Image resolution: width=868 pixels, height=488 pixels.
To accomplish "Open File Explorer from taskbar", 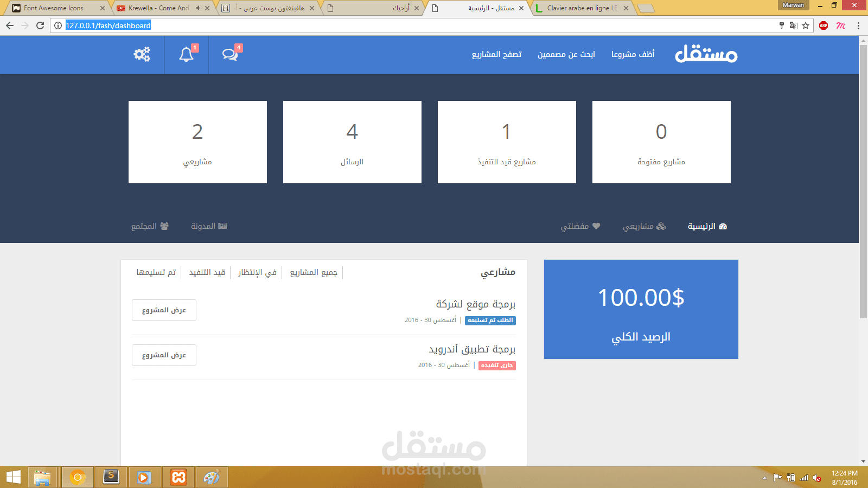I will (42, 477).
